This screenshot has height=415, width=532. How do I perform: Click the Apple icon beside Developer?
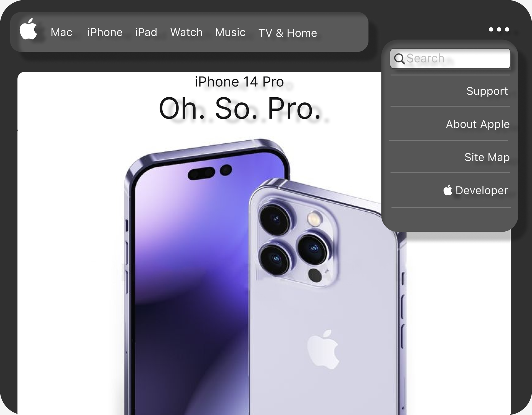point(448,190)
